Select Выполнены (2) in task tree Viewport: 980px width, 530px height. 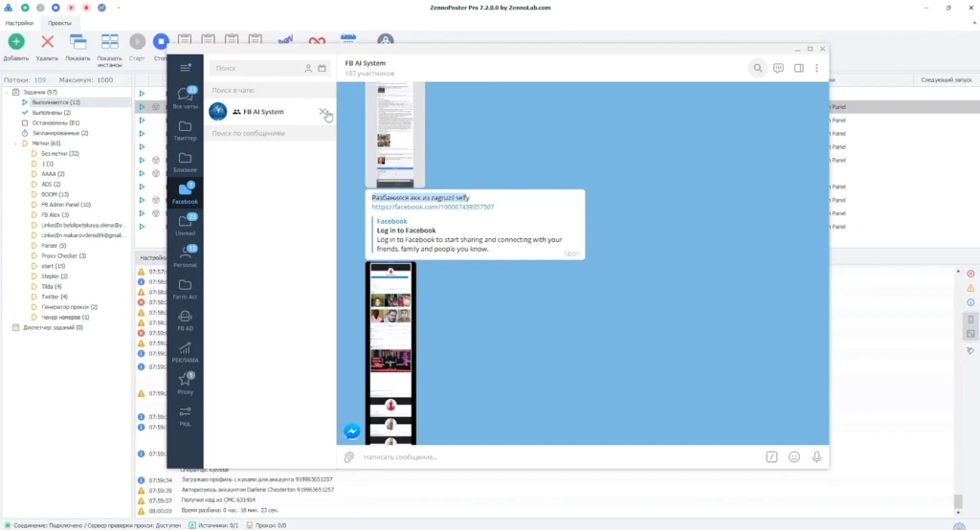tap(52, 113)
